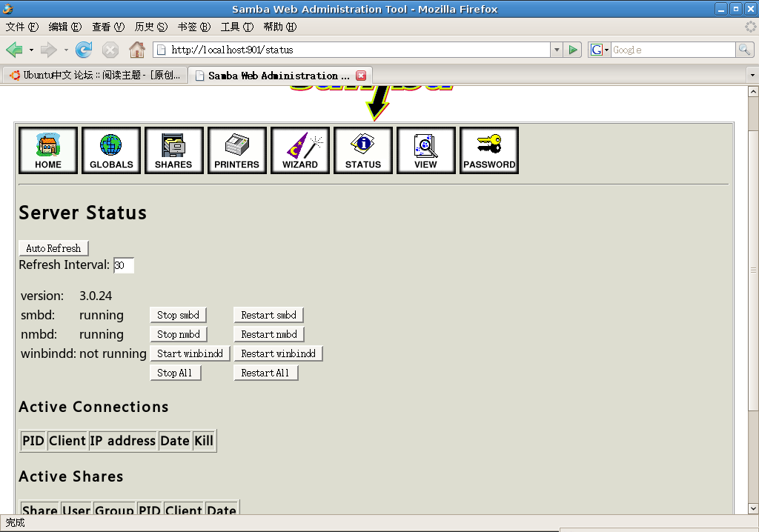
Task: Open the 编辑 (Edit) menu
Action: (x=65, y=27)
